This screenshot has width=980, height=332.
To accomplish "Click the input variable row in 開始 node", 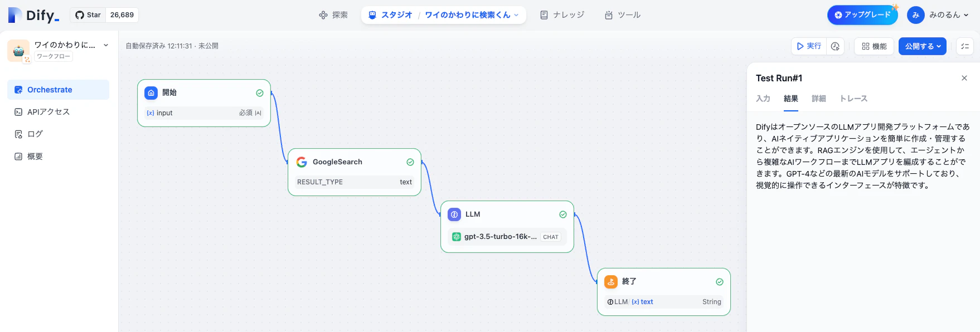I will (x=204, y=113).
